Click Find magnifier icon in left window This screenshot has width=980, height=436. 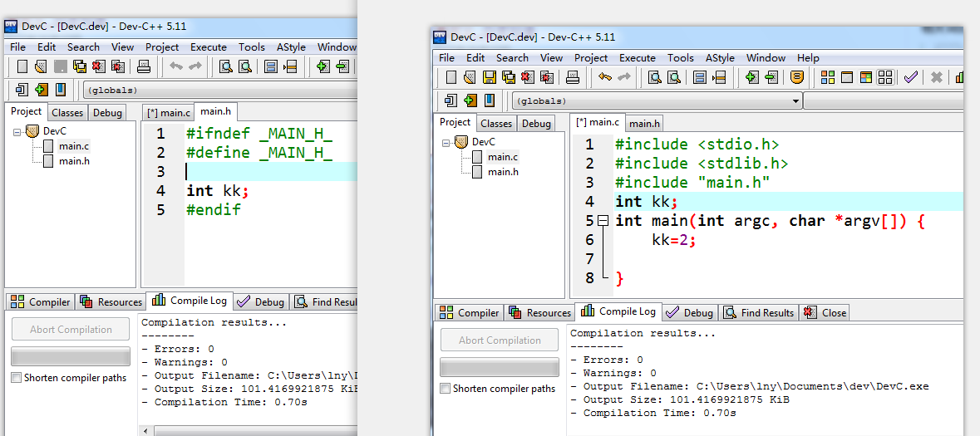pos(225,66)
